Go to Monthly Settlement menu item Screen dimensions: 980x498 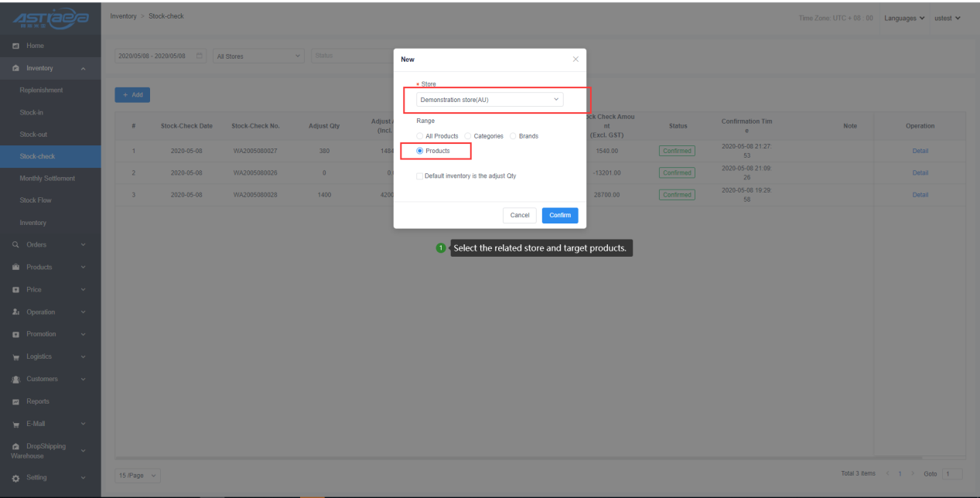pyautogui.click(x=47, y=179)
